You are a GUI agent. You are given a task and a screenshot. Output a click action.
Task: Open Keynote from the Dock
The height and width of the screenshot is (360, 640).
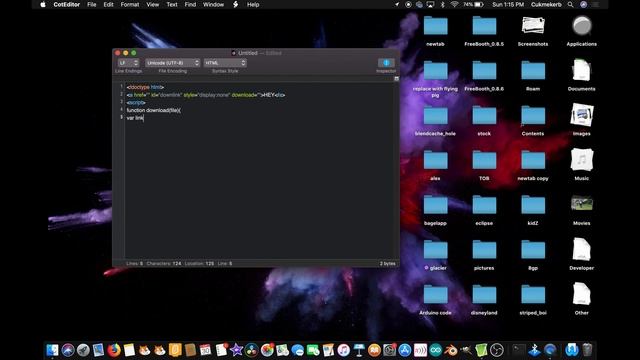point(359,350)
